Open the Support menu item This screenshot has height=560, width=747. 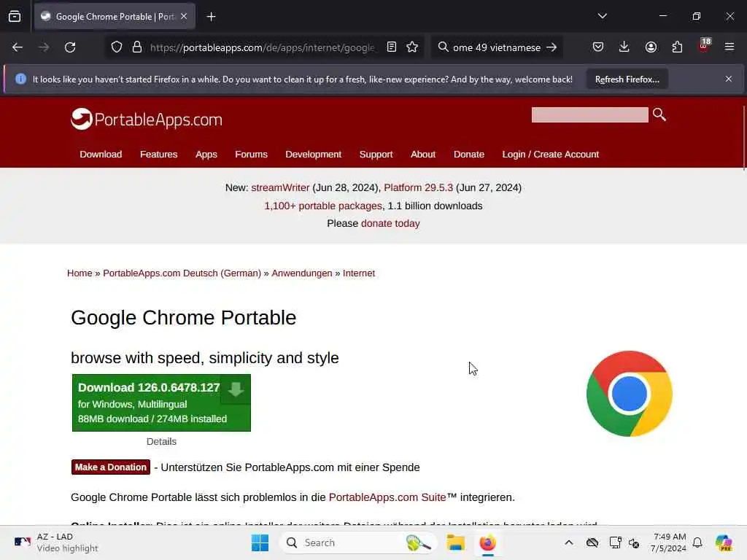(376, 155)
